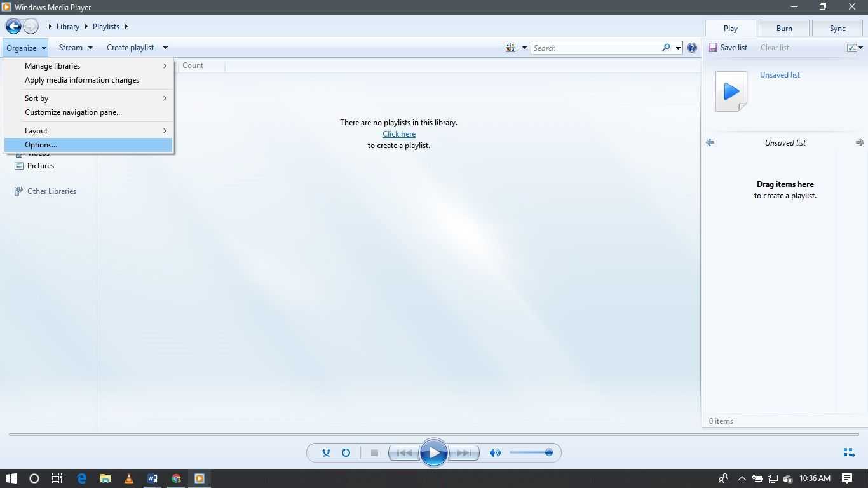Show hidden system tray icons

click(x=742, y=478)
